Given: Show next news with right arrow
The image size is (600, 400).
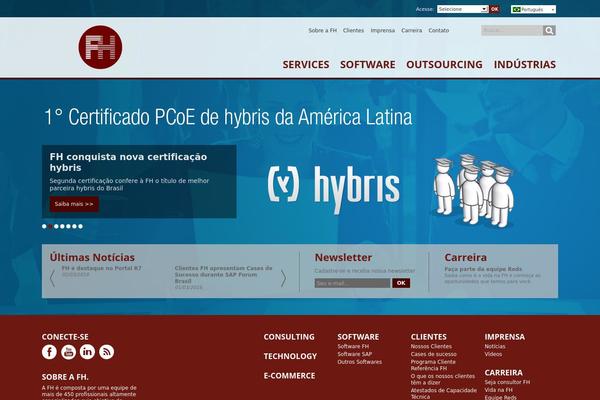Looking at the screenshot, I should tap(283, 278).
